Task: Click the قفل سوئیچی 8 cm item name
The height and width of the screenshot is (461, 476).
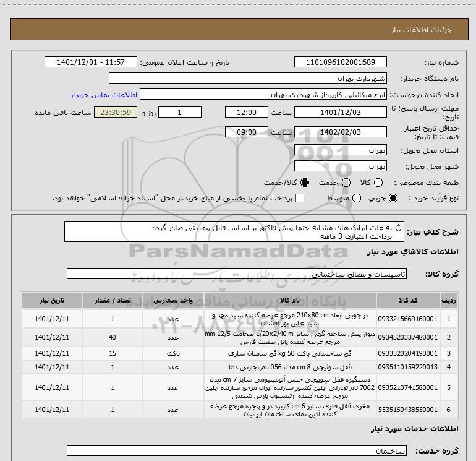Action: [x=290, y=367]
